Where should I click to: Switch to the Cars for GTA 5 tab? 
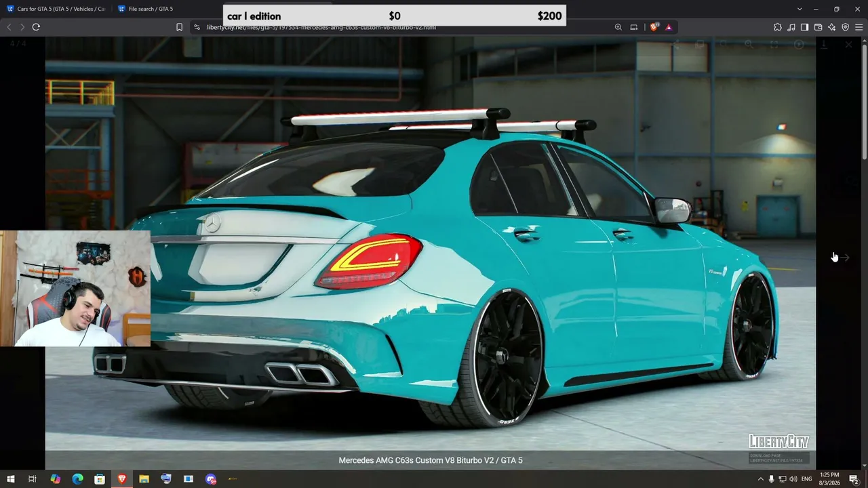tap(56, 9)
